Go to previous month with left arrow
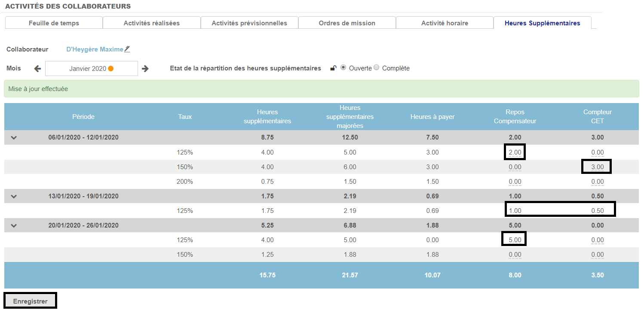644x316 pixels. (37, 69)
